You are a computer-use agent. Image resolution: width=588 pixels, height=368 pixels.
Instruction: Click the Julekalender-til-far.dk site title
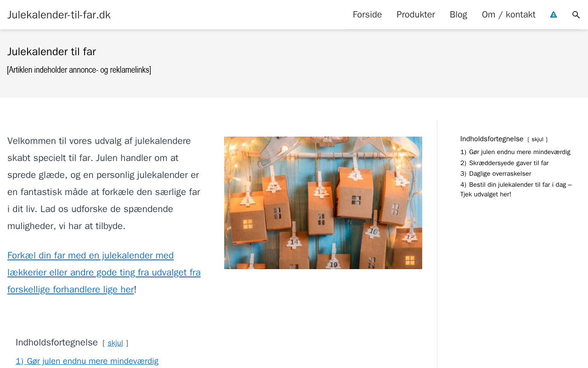(59, 15)
